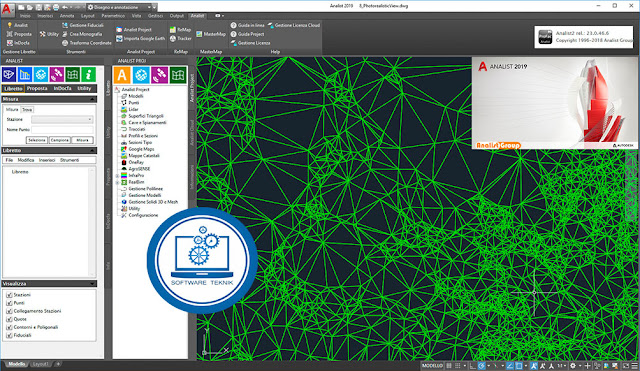Switch to the Annota ribbon tab

[67, 16]
